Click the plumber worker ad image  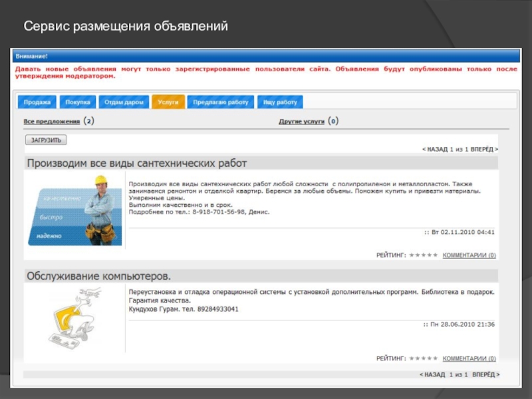75,210
